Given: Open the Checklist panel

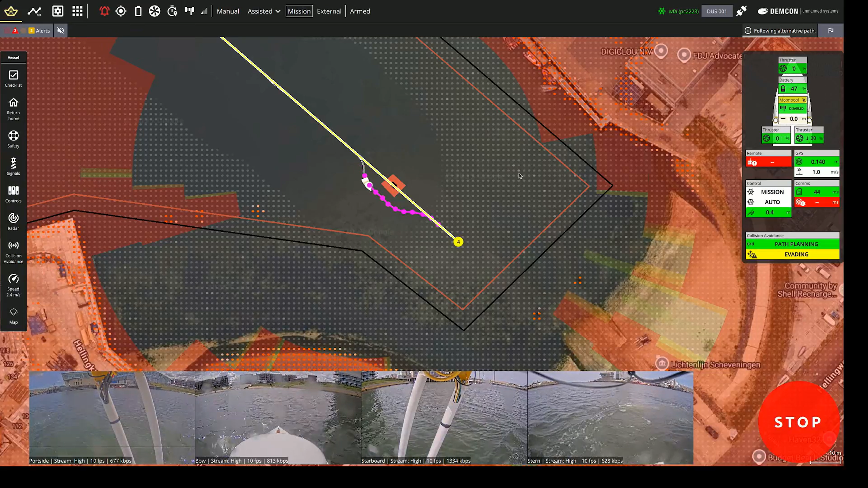Looking at the screenshot, I should (13, 79).
